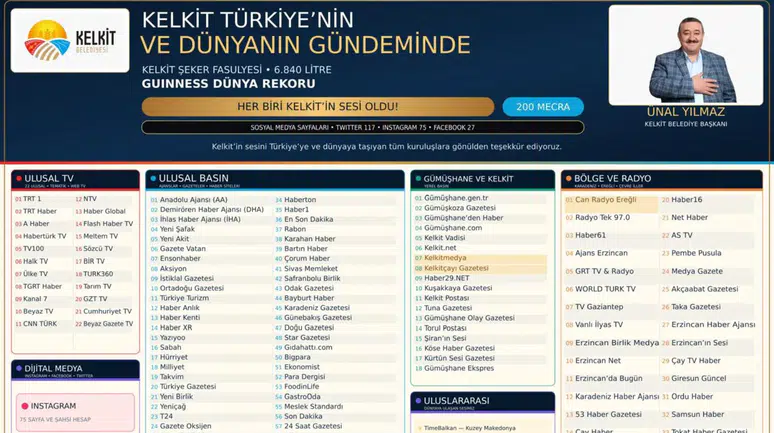Image resolution: width=774 pixels, height=433 pixels.
Task: Click the red dot beside ULUSAL TV
Action: click(x=19, y=179)
